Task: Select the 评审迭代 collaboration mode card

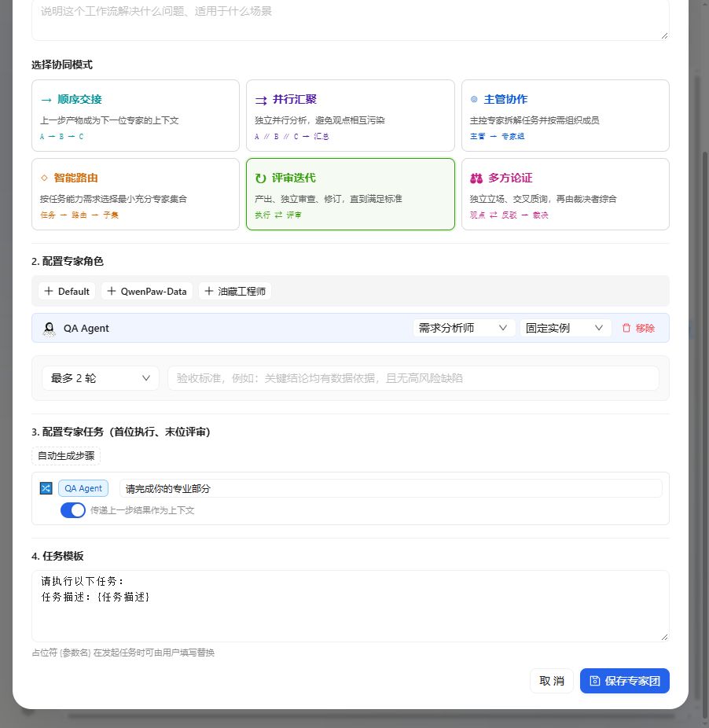Action: click(350, 194)
